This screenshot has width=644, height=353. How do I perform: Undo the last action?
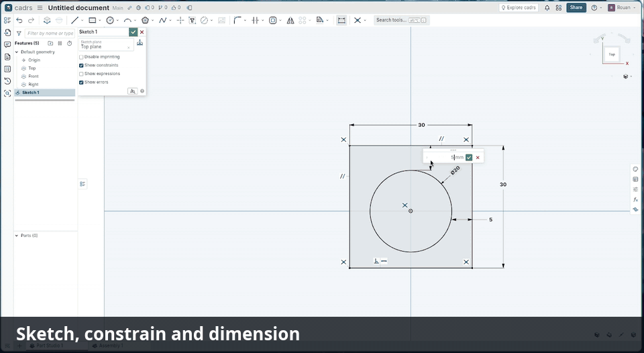point(19,20)
